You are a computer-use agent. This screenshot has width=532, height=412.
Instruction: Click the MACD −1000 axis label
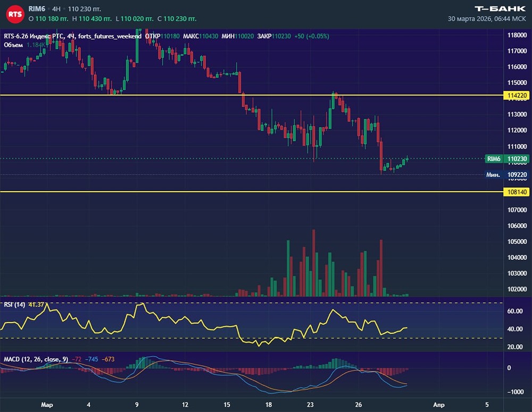click(515, 392)
